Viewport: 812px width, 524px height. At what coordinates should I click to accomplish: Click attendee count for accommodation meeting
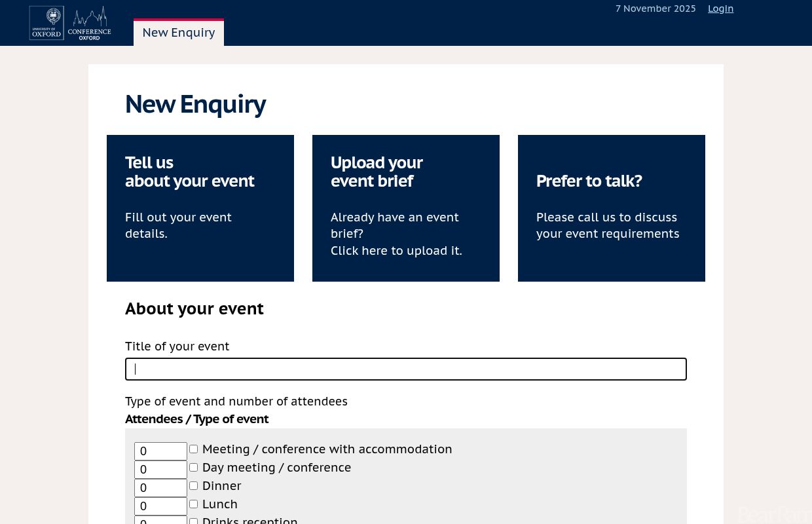coord(160,451)
